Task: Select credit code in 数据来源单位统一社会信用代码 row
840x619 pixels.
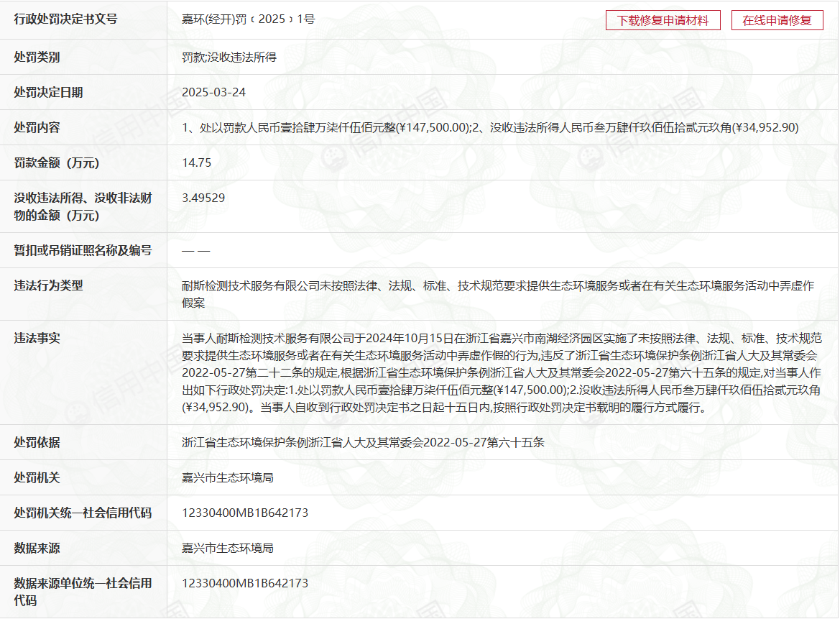Action: [x=245, y=583]
